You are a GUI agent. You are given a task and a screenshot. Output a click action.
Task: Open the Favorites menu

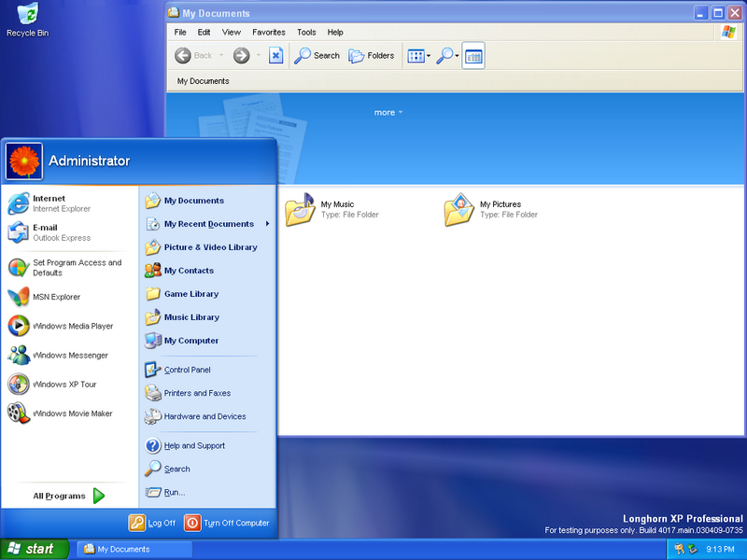coord(268,33)
